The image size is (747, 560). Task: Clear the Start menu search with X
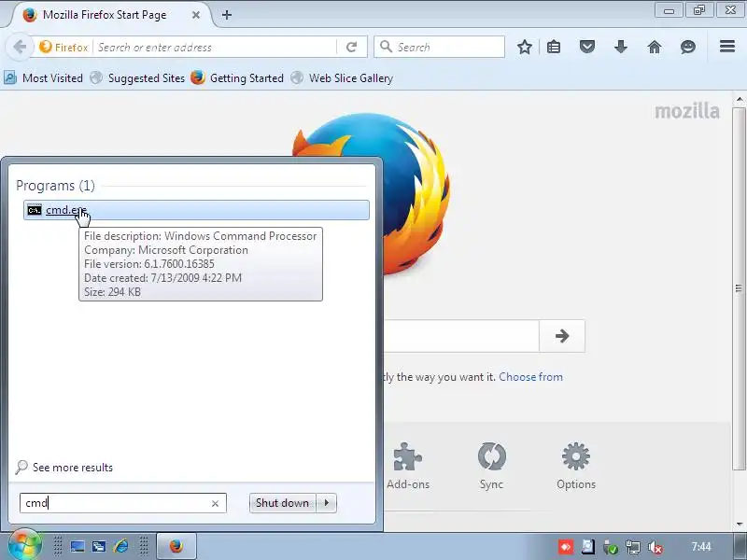[x=215, y=503]
